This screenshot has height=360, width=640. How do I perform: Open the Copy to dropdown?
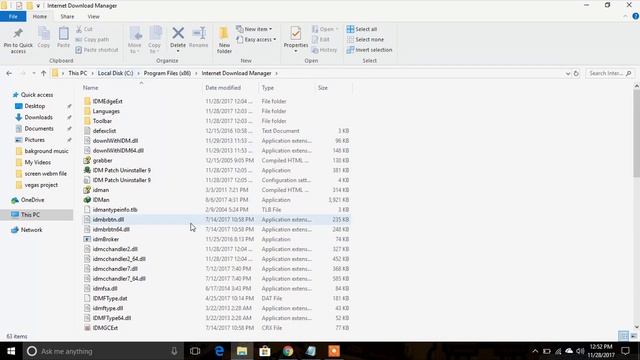[x=155, y=40]
